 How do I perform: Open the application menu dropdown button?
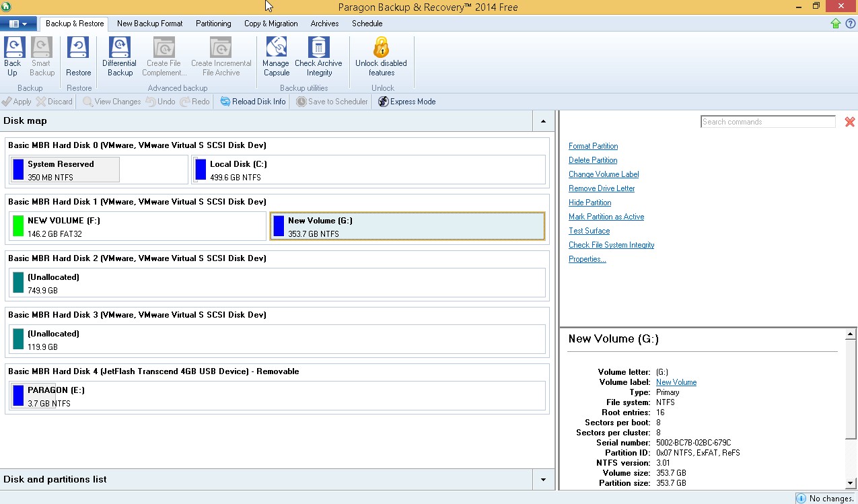pos(18,24)
